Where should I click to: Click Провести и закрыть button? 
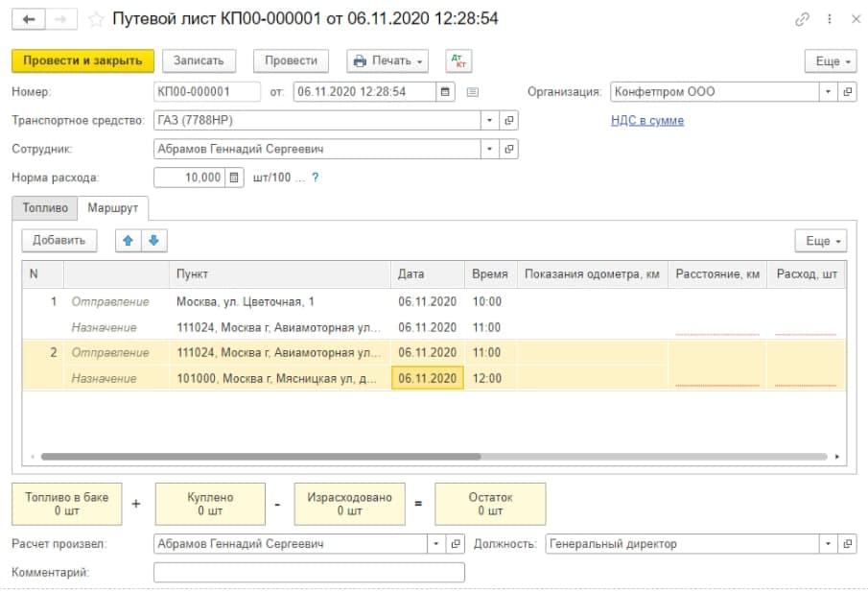coord(83,60)
